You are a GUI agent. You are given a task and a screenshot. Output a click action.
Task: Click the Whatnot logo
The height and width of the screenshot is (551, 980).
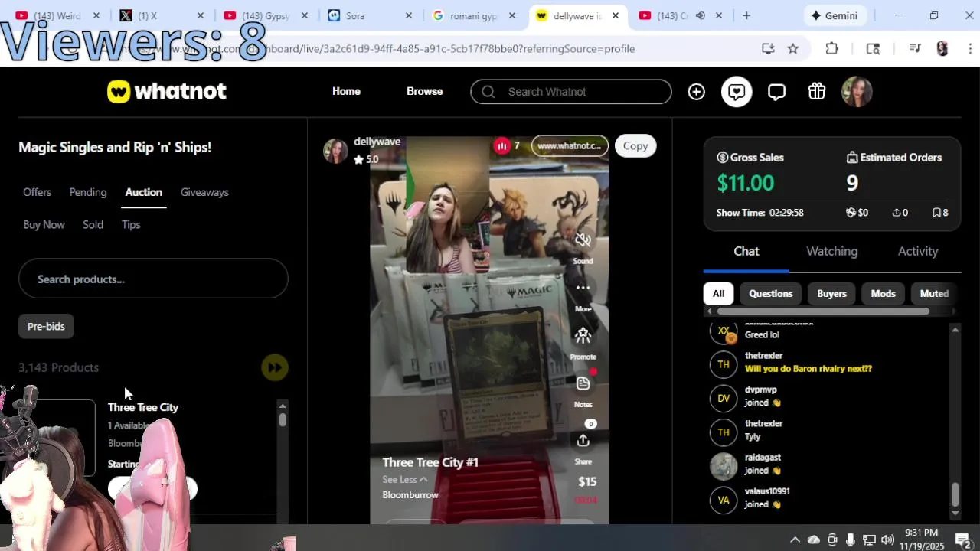(167, 92)
